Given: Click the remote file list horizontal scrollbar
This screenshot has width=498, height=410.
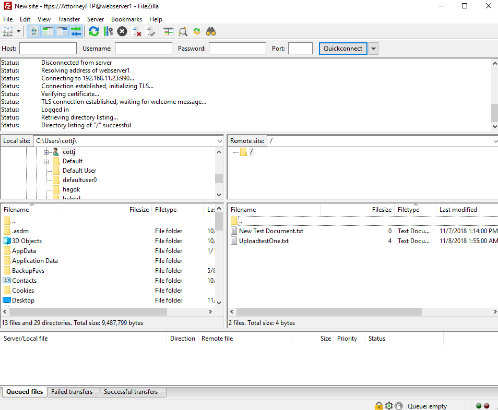Looking at the screenshot, I should click(x=329, y=312).
